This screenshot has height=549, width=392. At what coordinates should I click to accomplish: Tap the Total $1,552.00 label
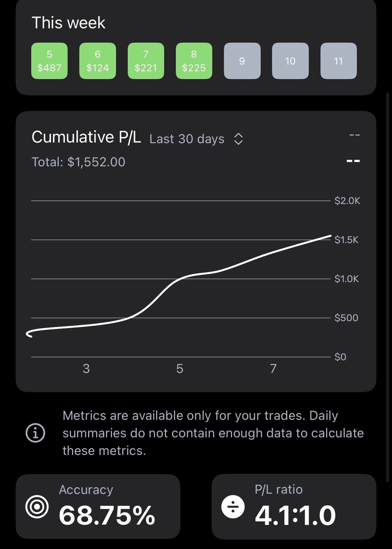pyautogui.click(x=78, y=162)
